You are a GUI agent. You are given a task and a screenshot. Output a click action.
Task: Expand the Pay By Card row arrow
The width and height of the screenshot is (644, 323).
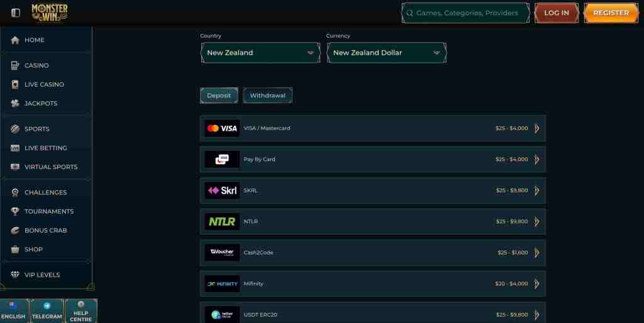point(537,159)
